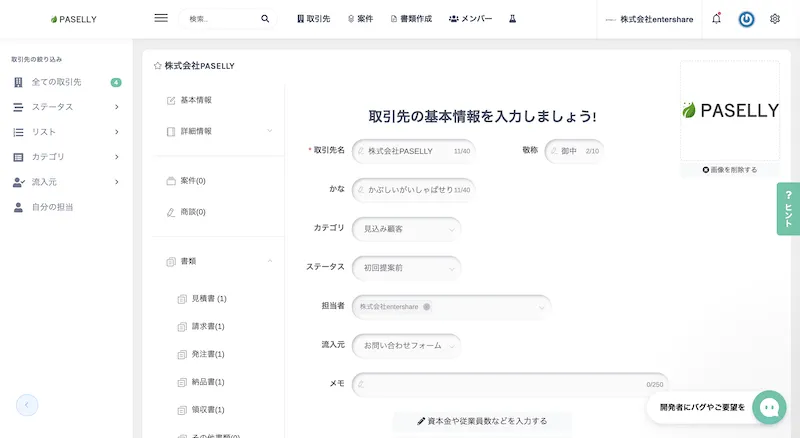Click 画像を削除する to remove logo
The height and width of the screenshot is (438, 800).
point(729,170)
